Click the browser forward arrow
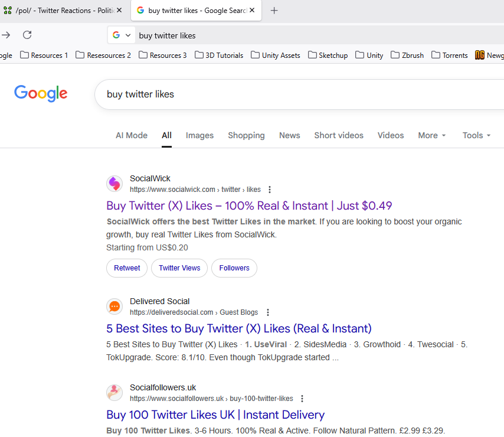This screenshot has width=504, height=437. tap(6, 35)
